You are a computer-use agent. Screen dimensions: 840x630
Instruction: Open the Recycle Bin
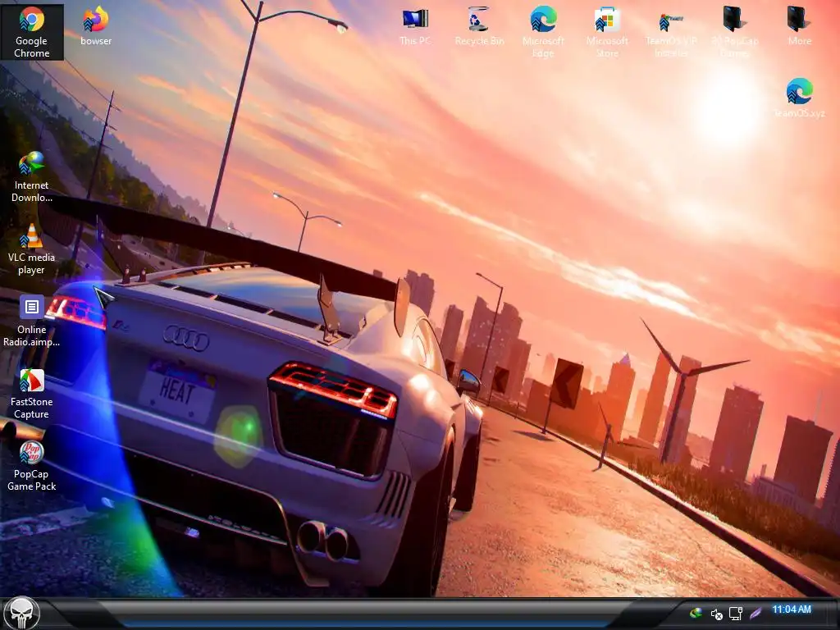pos(479,26)
